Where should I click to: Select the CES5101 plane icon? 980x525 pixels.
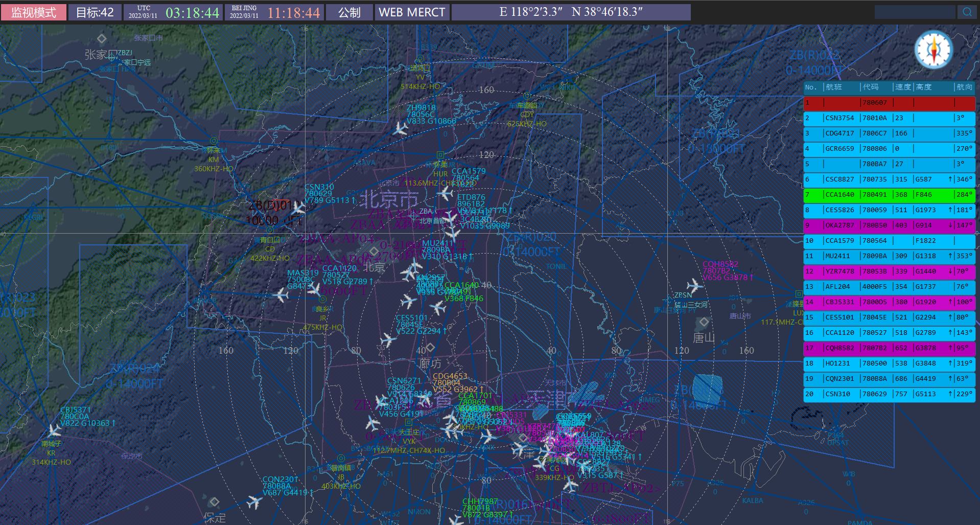point(388,339)
